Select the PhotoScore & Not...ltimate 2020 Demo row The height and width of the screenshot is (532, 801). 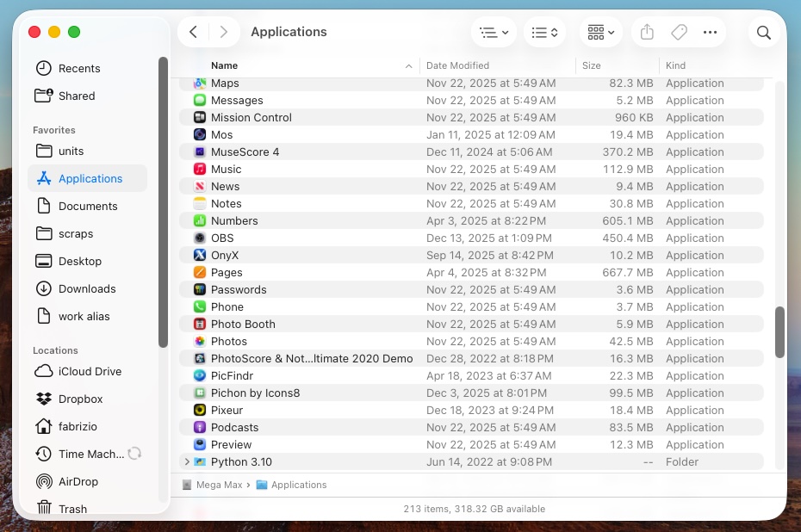(x=471, y=358)
